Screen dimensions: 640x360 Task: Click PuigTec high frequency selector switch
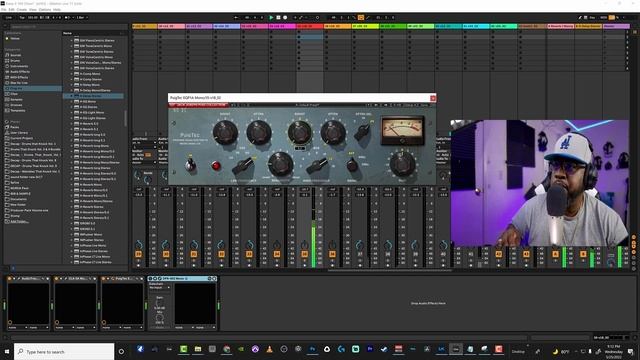318,166
